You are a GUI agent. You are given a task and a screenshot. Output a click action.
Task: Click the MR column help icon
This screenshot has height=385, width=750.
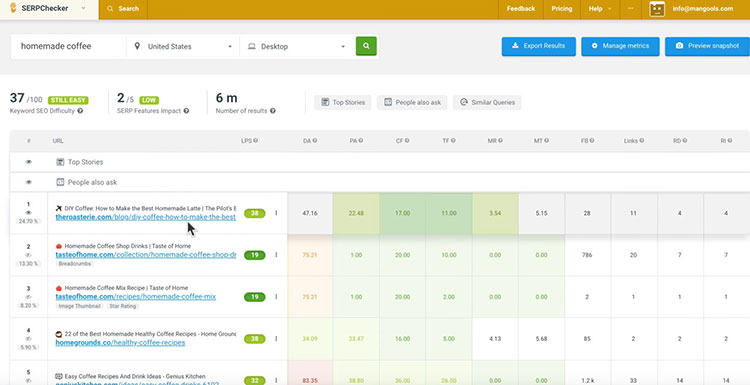tap(500, 141)
